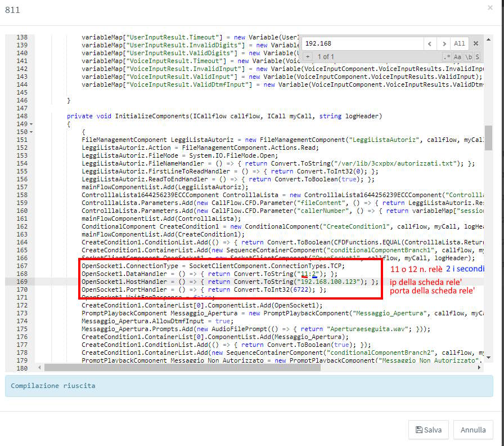Close the 811 dialog with the X

pyautogui.click(x=490, y=7)
